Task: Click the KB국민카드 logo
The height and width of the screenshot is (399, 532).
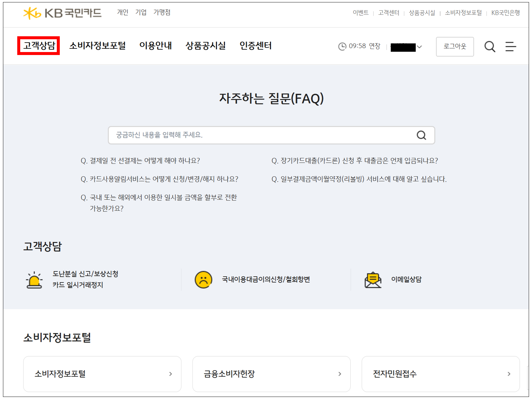Action: 62,13
